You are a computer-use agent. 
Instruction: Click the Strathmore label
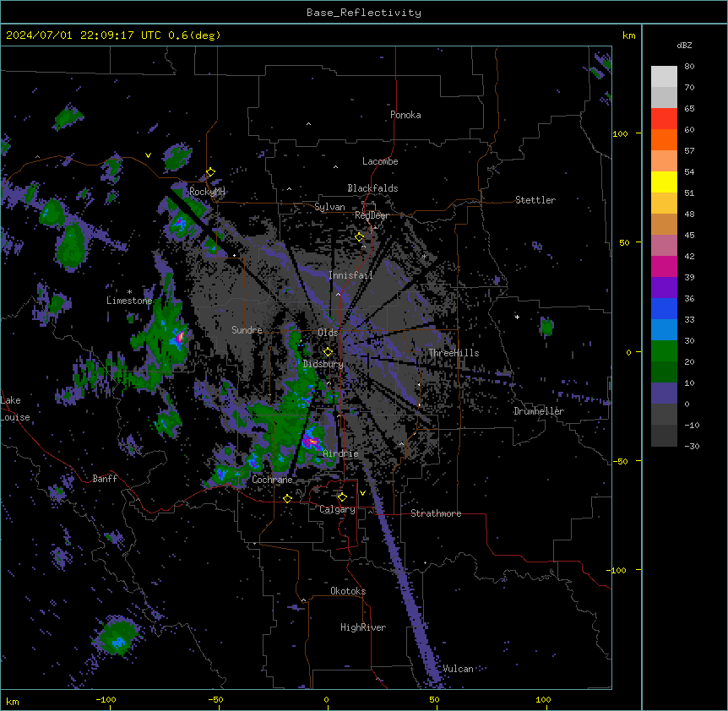coord(436,513)
